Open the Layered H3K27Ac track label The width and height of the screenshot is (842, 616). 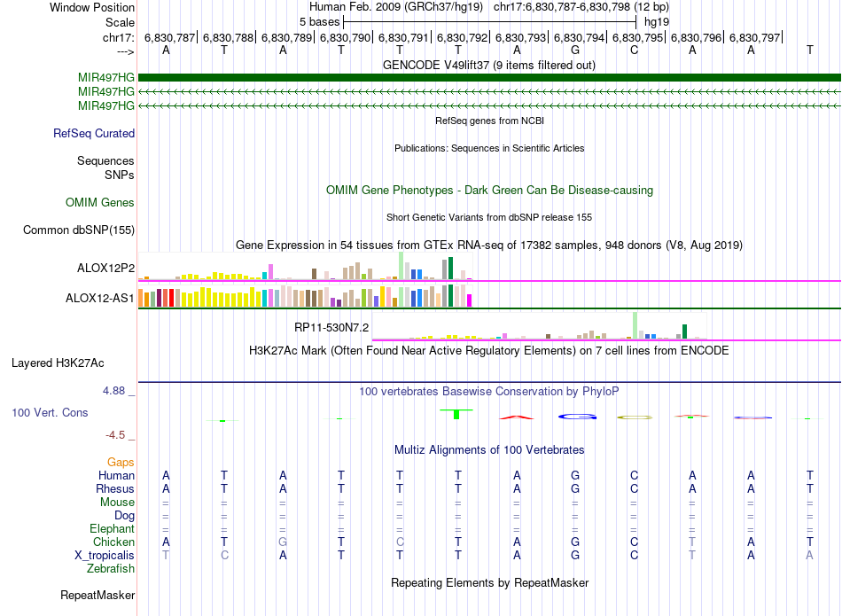point(58,363)
